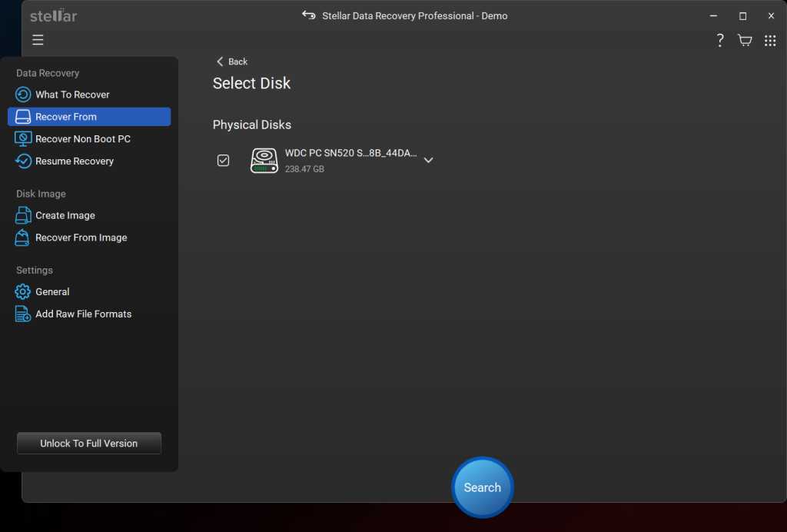Image resolution: width=787 pixels, height=532 pixels.
Task: Click the Add Raw File Formats icon
Action: 22,314
